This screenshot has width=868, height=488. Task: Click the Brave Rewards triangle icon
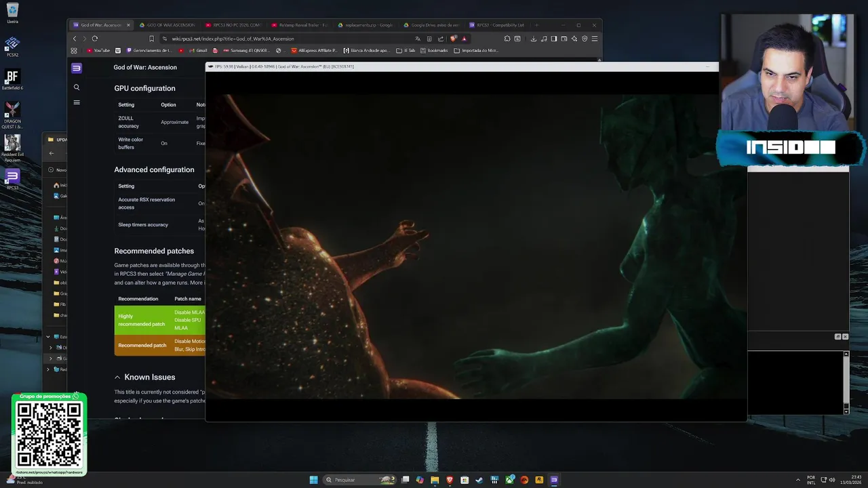pyautogui.click(x=464, y=39)
